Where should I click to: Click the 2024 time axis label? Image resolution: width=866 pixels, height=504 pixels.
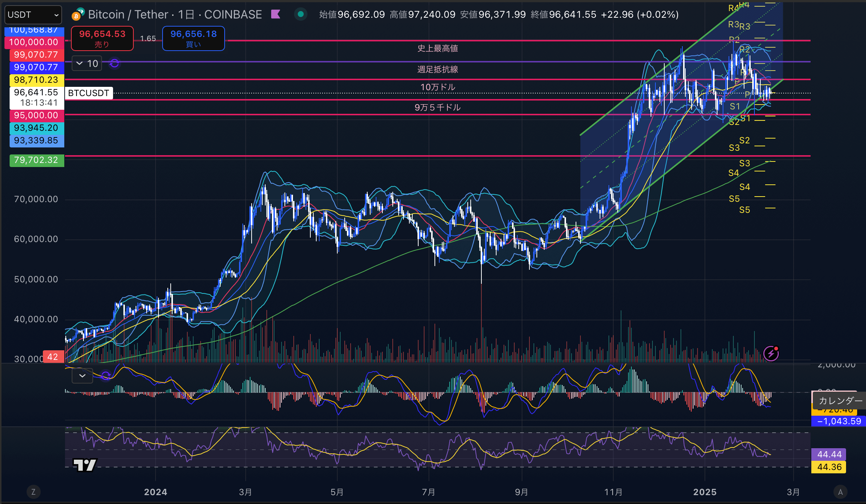[x=156, y=492]
